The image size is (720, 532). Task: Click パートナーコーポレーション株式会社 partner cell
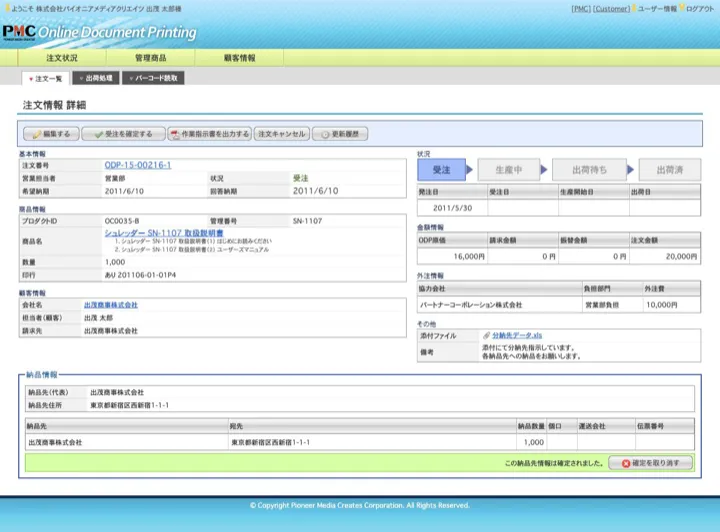coord(499,305)
